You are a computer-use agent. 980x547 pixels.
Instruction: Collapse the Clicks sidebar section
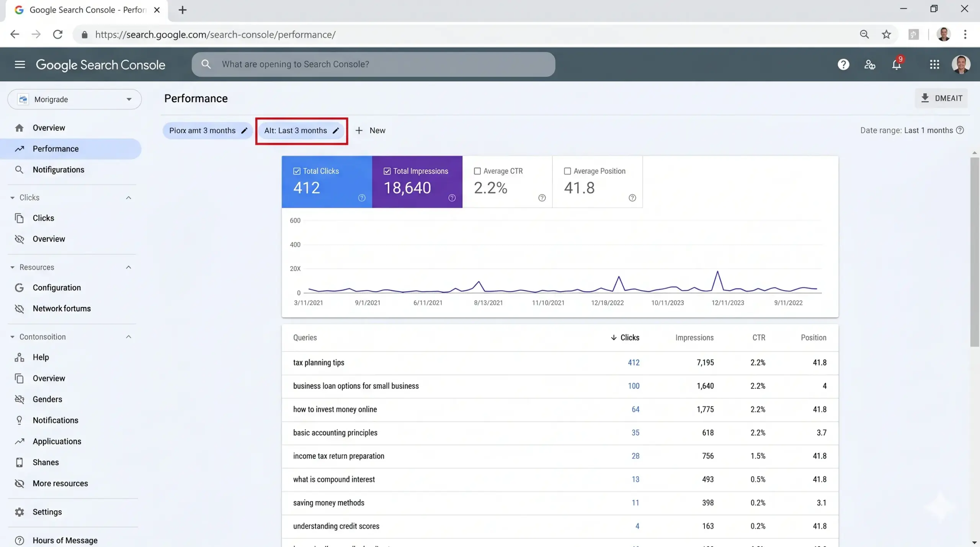pos(129,198)
